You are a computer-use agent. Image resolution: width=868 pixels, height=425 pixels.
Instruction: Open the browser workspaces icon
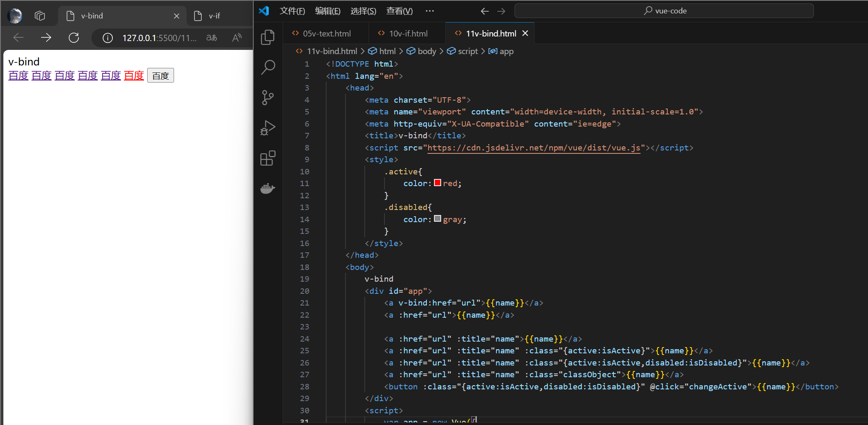click(40, 16)
